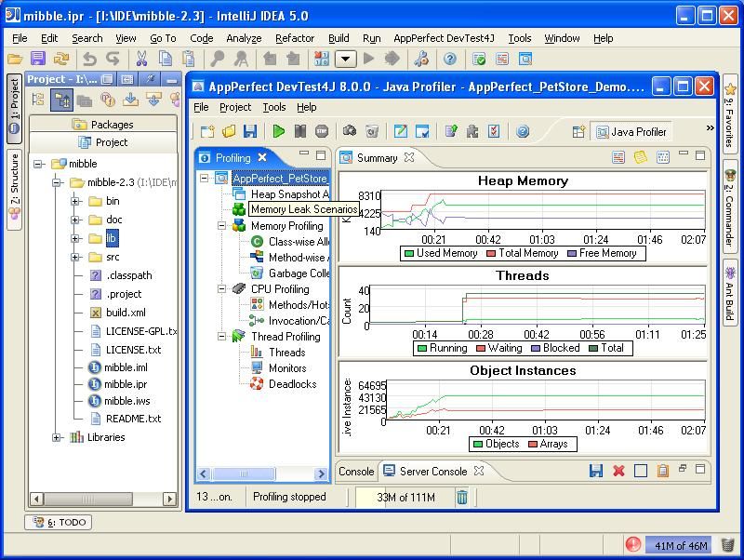The height and width of the screenshot is (560, 744).
Task: Start profiling with the green Run icon
Action: click(278, 130)
